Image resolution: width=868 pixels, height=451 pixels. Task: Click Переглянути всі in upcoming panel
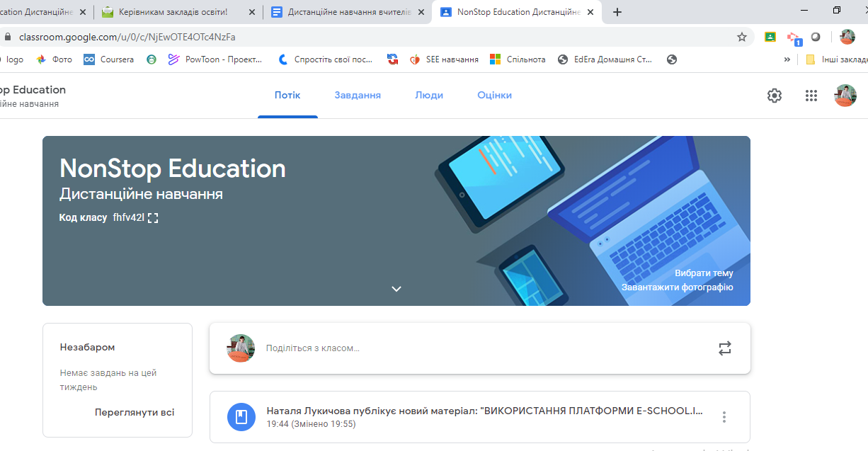click(x=135, y=413)
